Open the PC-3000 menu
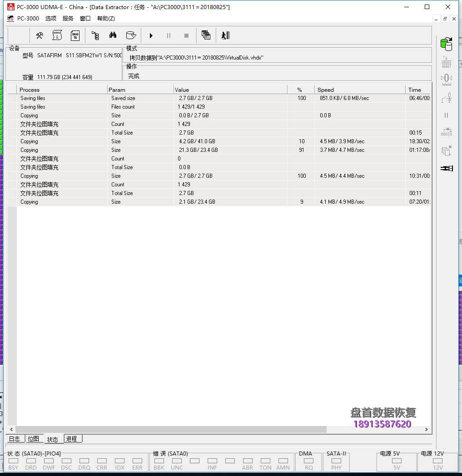 tap(27, 18)
